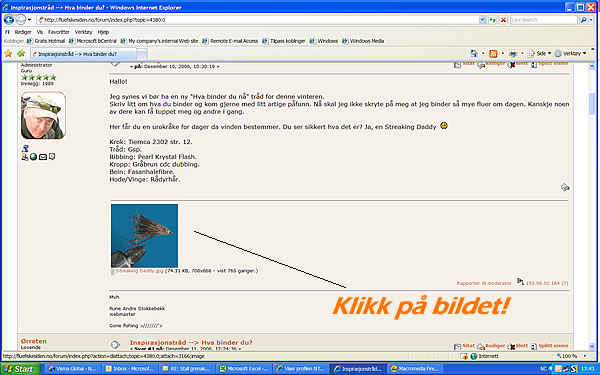The width and height of the screenshot is (600, 375).
Task: Click the RSS feeds orange icon
Action: click(493, 54)
